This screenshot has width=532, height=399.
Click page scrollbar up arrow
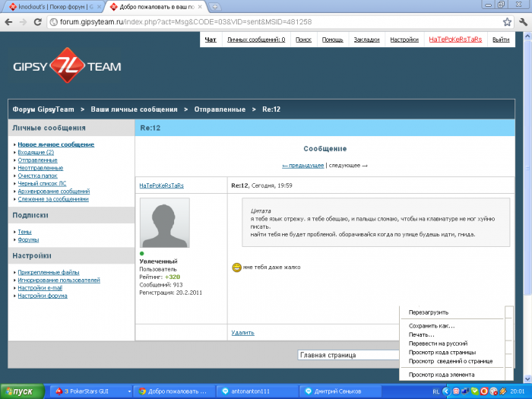click(527, 36)
